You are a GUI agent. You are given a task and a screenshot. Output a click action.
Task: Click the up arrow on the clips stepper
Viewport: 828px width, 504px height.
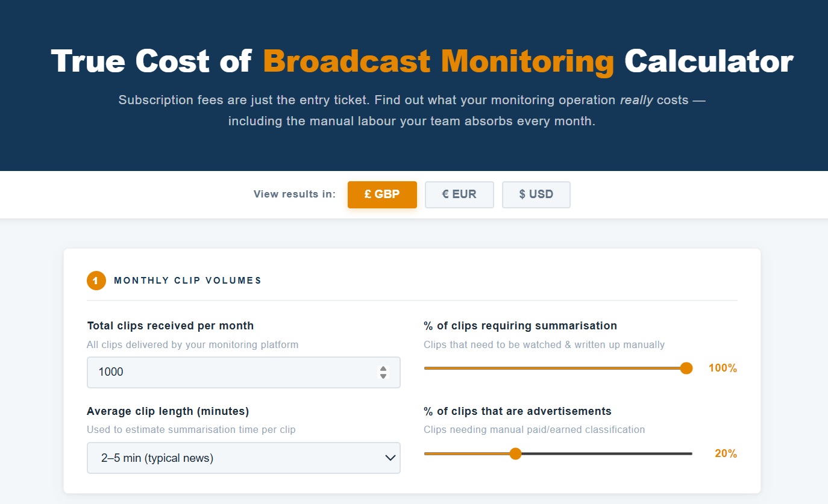[x=383, y=369]
